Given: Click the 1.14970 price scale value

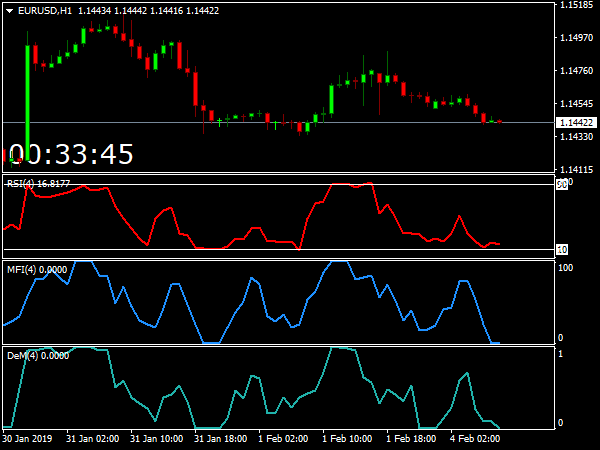Looking at the screenshot, I should tap(576, 38).
